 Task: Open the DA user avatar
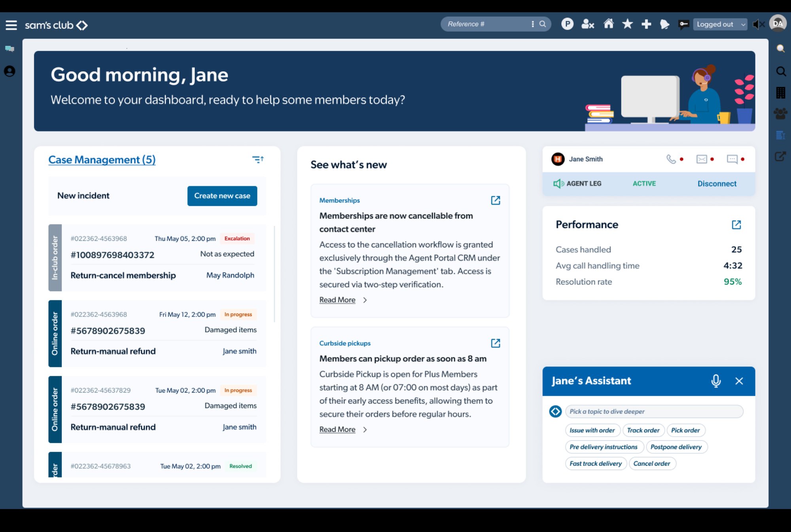click(778, 24)
